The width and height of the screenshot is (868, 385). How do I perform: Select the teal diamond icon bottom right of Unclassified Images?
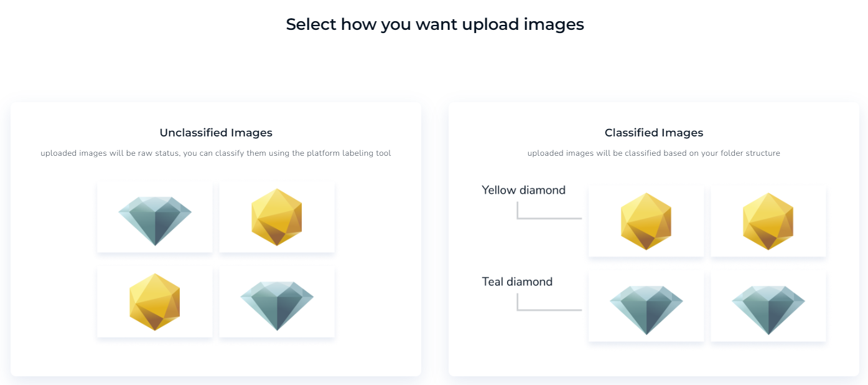click(x=277, y=300)
